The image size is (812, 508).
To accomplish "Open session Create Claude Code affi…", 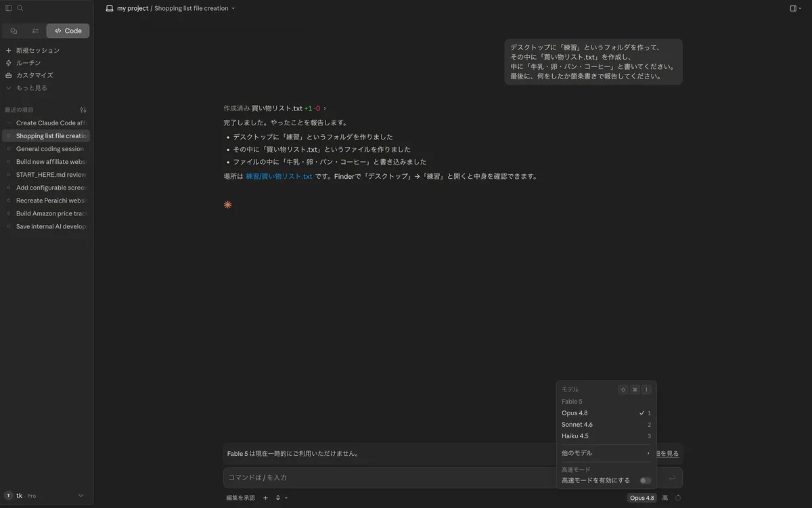I will [46, 123].
